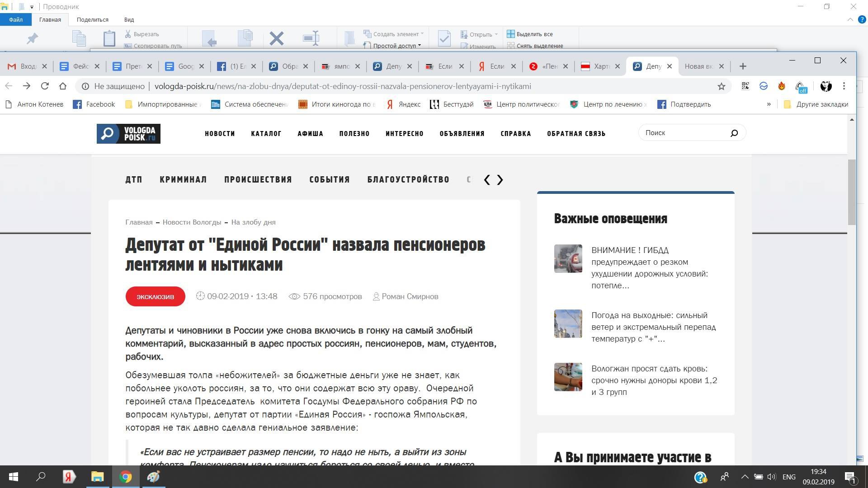Viewport: 868px width, 488px height.
Task: Open Explorer help question mark icon
Action: point(862,20)
